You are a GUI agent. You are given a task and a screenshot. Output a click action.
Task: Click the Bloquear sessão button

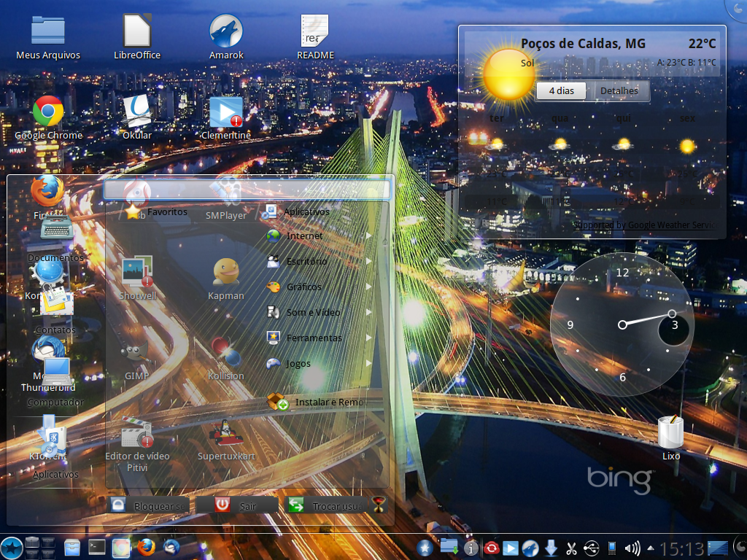(148, 505)
